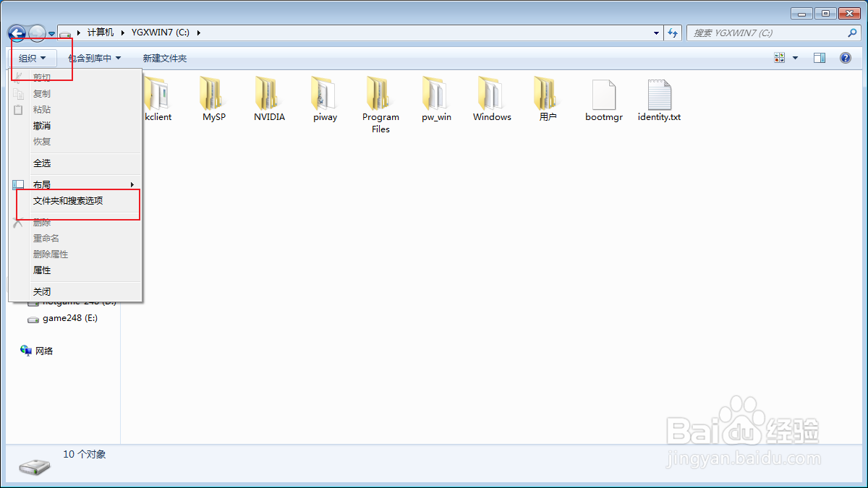Select the piway folder
Image resolution: width=868 pixels, height=488 pixels.
tap(325, 99)
